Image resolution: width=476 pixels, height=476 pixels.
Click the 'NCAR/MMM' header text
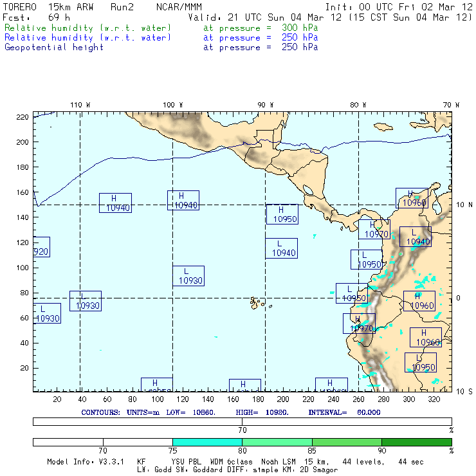179,7
